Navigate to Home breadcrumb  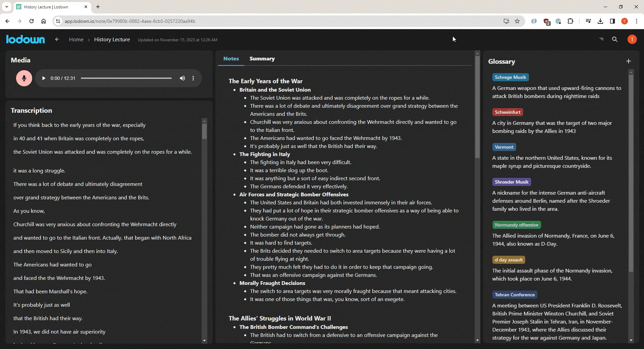pyautogui.click(x=76, y=40)
